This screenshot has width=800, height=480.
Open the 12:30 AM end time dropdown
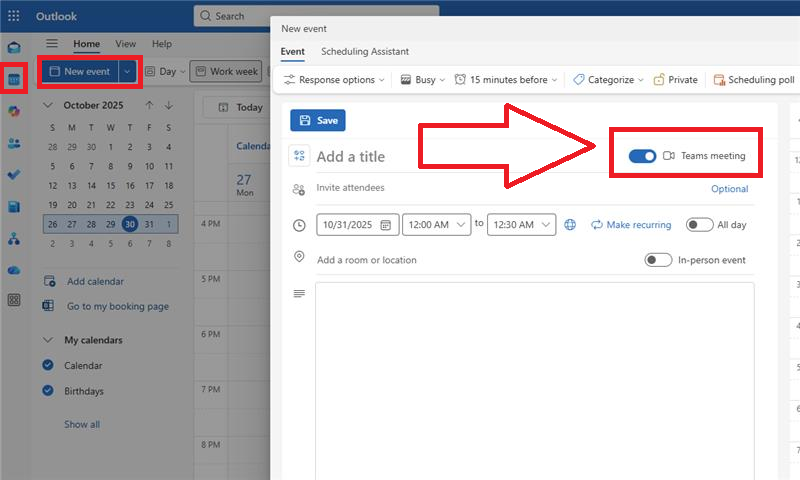point(521,224)
